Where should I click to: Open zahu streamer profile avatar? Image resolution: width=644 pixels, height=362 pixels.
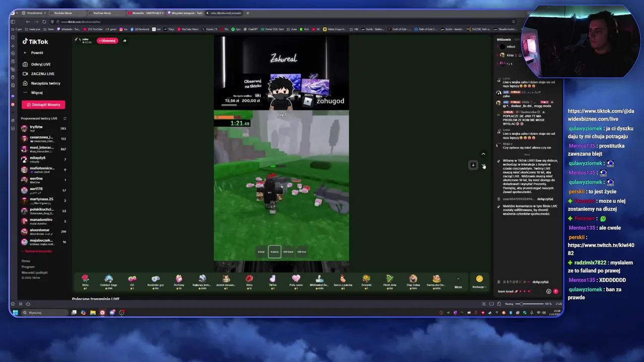click(x=77, y=40)
